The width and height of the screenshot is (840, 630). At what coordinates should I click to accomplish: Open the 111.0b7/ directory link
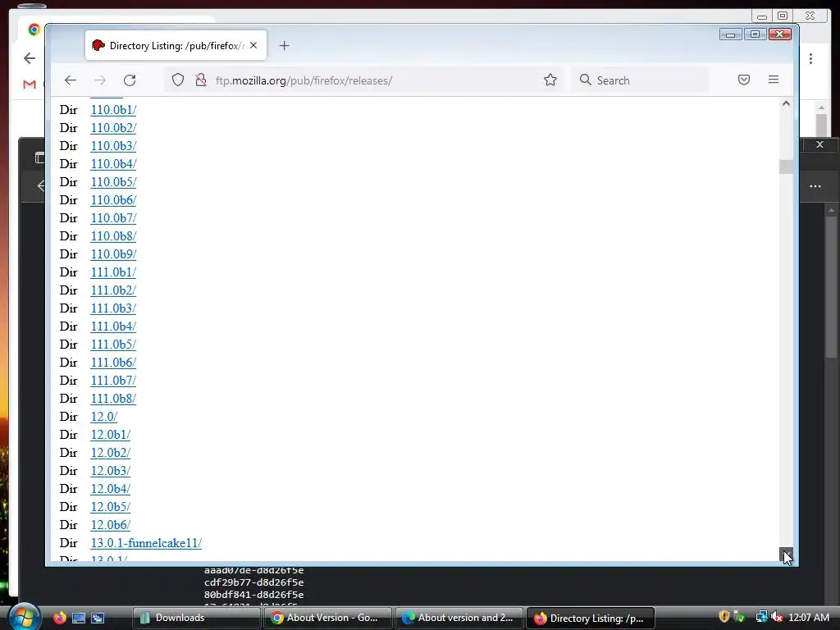click(x=113, y=381)
